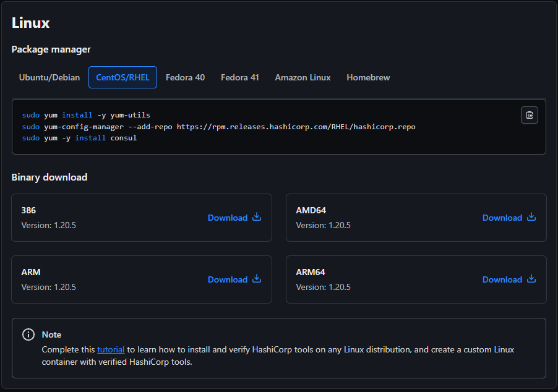Copy the yum install commands to clipboard

tap(529, 115)
